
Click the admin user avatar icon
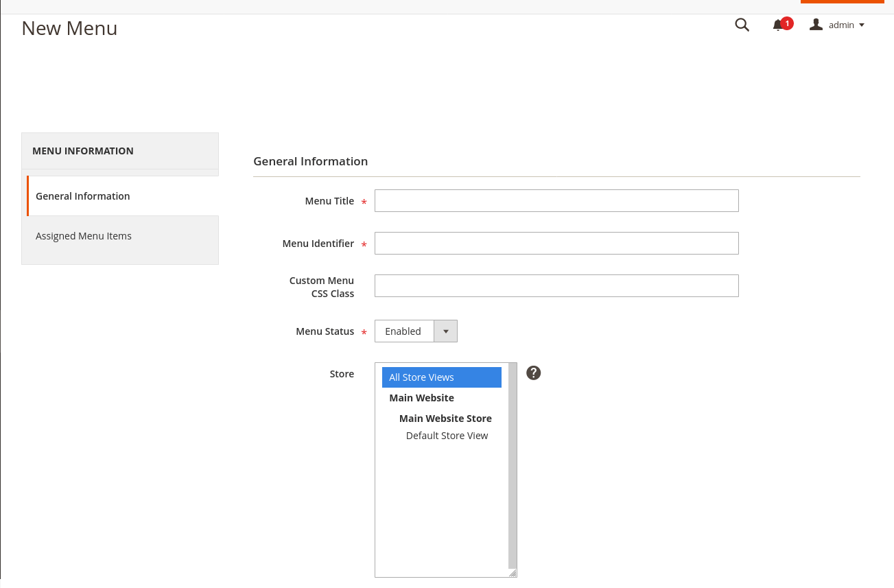(x=816, y=25)
